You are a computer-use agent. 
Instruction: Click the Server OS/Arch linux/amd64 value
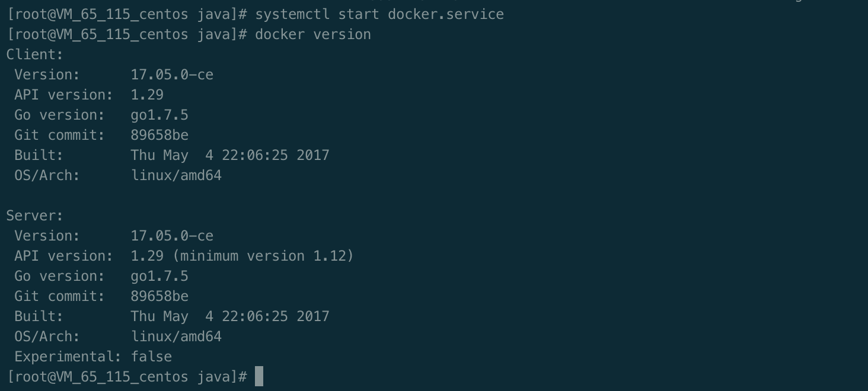pyautogui.click(x=176, y=336)
